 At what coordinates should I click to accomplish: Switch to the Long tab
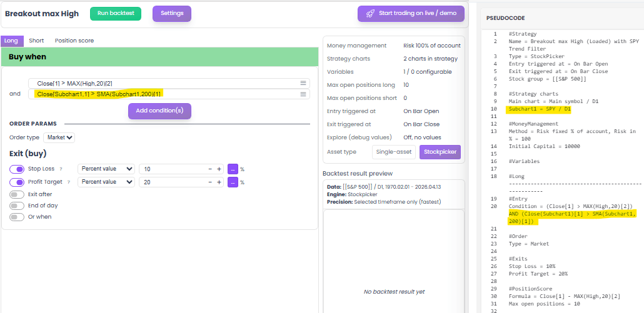11,41
